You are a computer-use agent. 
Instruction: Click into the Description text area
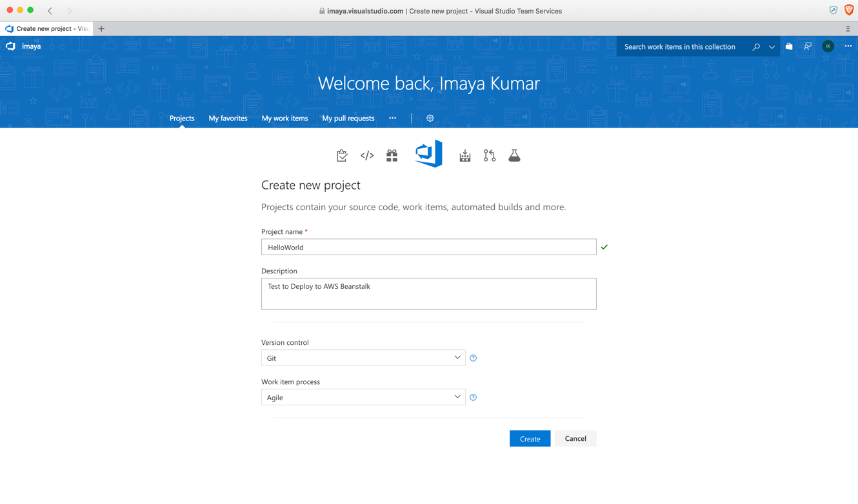[x=428, y=294]
